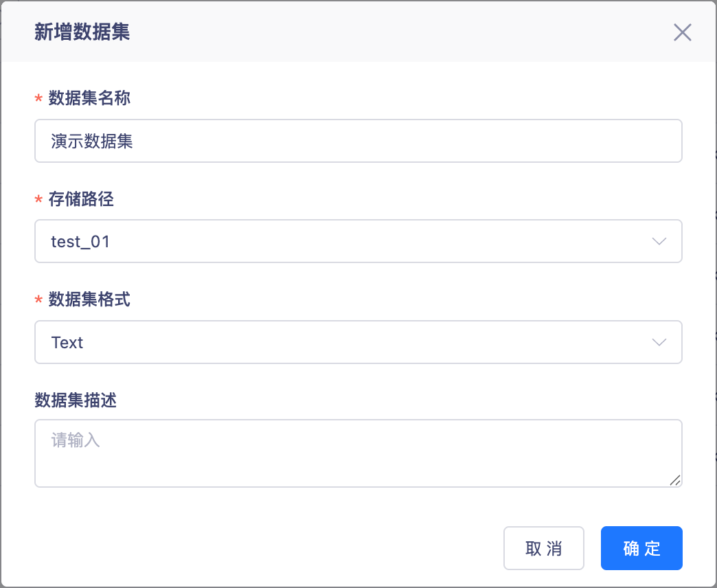717x588 pixels.
Task: Click the 新增数据集 dialog title
Action: (x=82, y=32)
